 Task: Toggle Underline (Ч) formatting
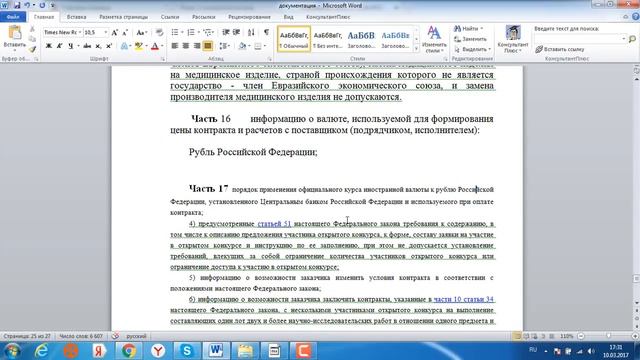point(70,46)
